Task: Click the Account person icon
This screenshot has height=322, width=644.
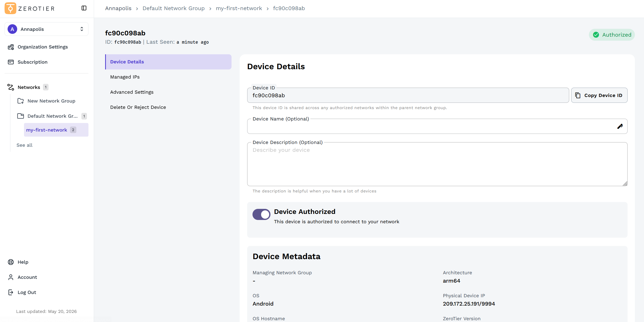Action: pyautogui.click(x=11, y=277)
